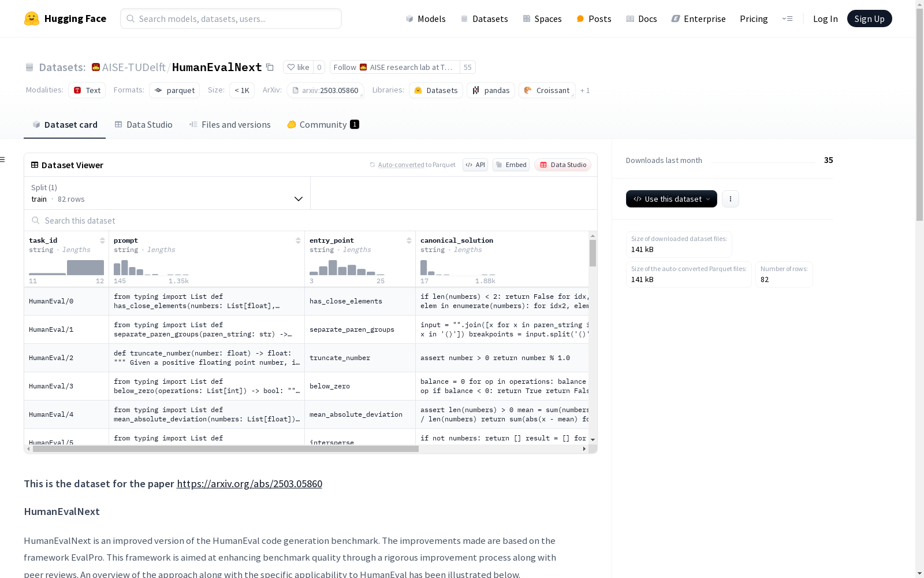Click the task_id length histogram

point(66,267)
